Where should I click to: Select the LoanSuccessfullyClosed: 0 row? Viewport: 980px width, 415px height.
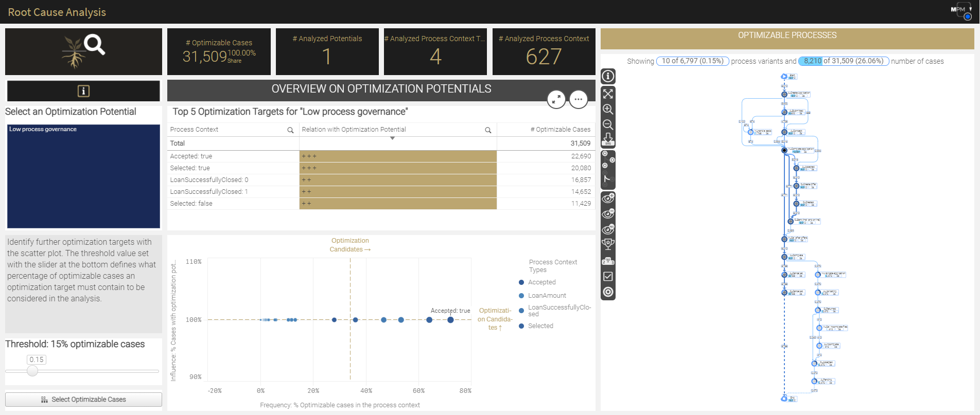click(381, 180)
